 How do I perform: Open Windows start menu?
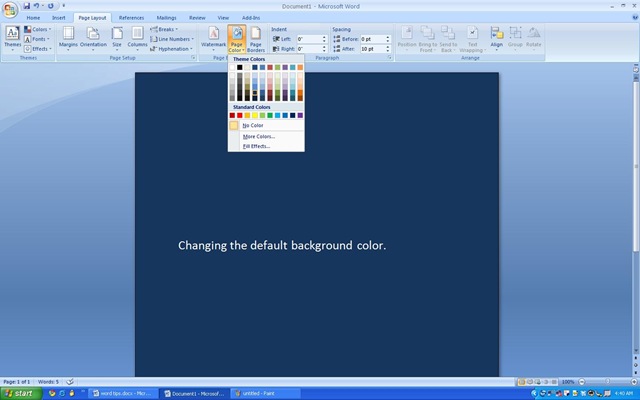coord(21,393)
